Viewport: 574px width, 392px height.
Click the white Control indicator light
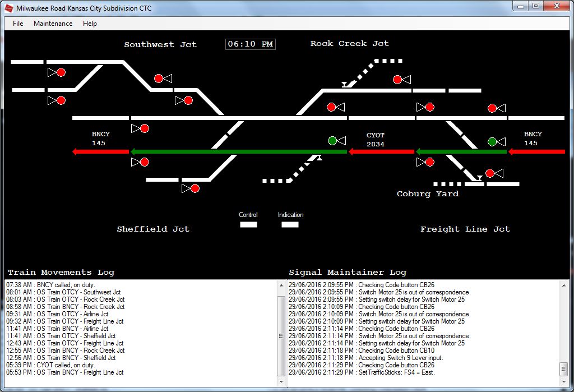(x=248, y=224)
